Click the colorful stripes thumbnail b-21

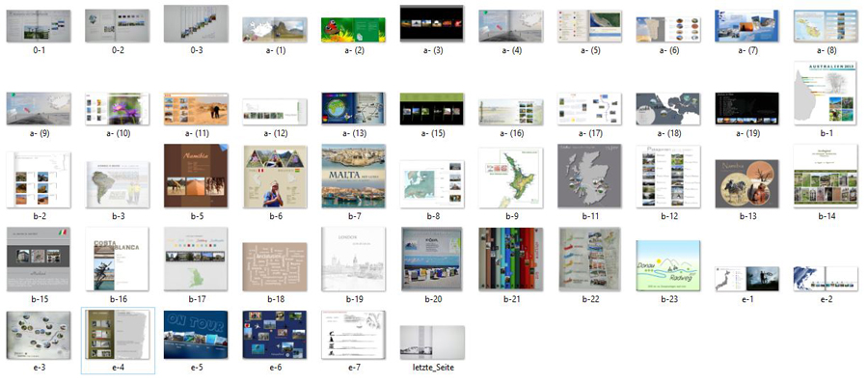511,259
